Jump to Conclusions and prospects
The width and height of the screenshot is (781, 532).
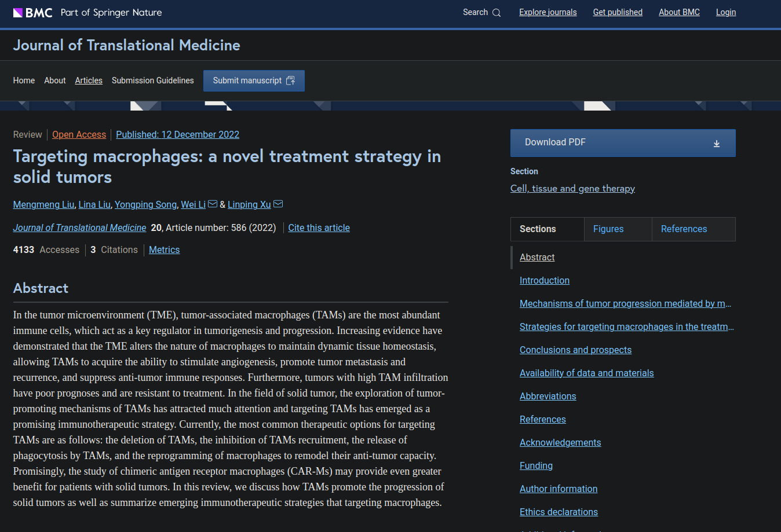575,350
